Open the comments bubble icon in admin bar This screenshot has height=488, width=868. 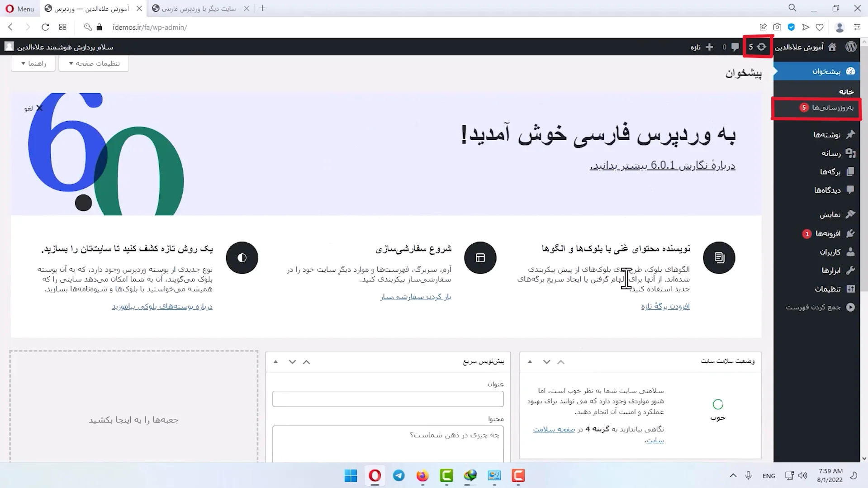735,47
